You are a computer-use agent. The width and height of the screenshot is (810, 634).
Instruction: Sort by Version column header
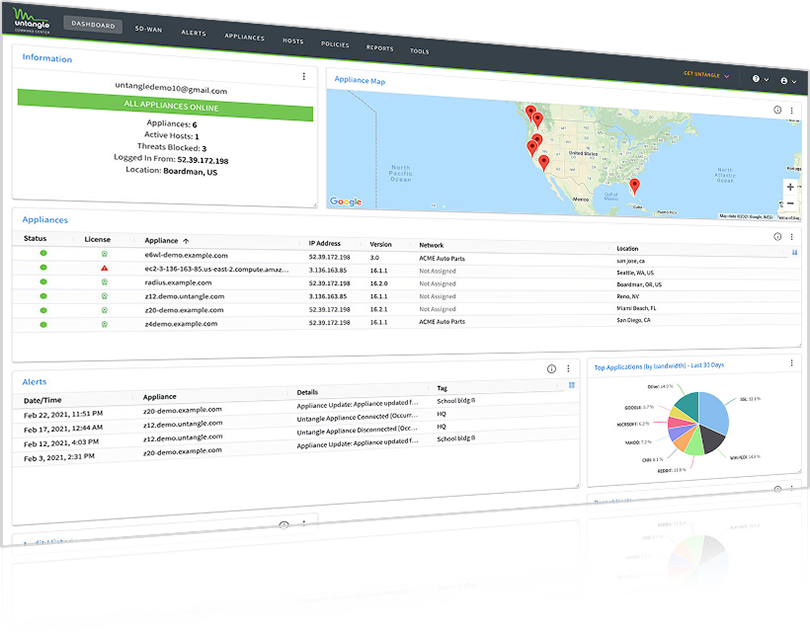381,244
